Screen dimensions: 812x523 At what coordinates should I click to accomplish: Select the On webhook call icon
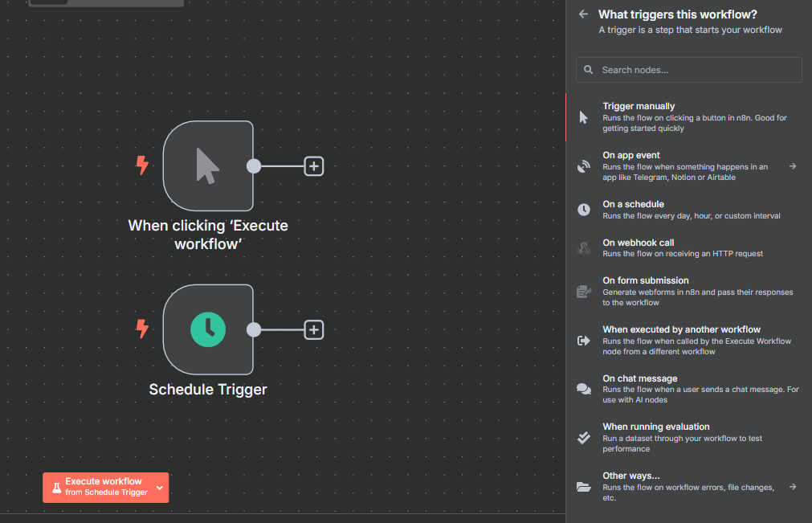584,248
